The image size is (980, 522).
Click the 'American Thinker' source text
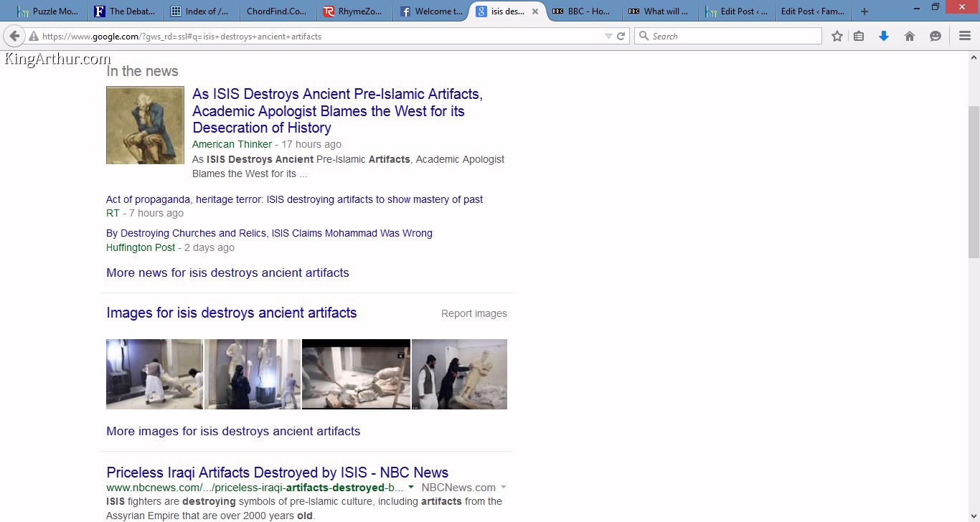(232, 144)
